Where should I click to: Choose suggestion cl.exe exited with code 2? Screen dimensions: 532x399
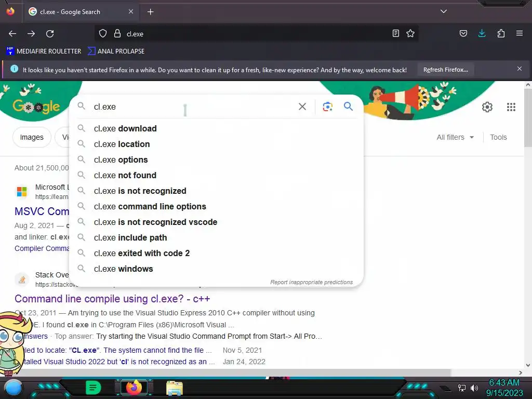tap(217, 254)
